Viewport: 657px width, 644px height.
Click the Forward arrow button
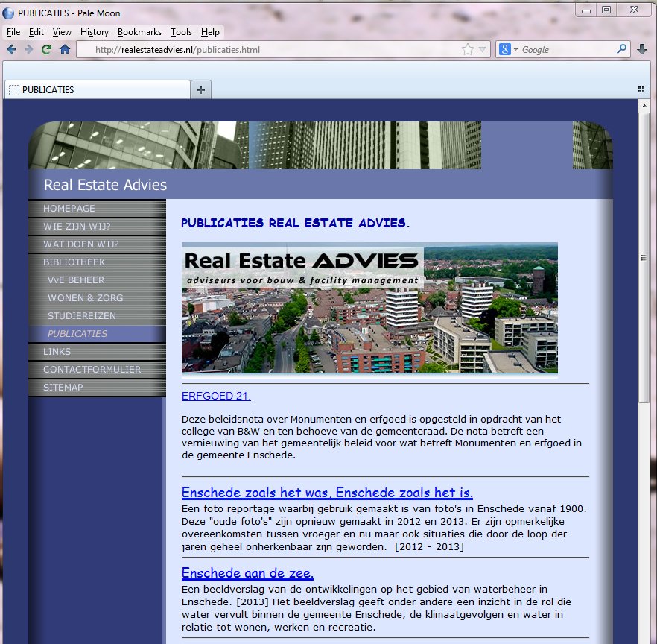pos(28,50)
